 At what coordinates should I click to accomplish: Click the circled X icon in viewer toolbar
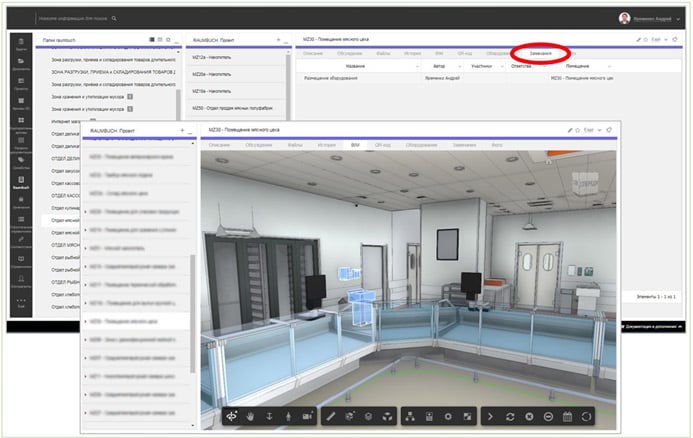point(529,416)
